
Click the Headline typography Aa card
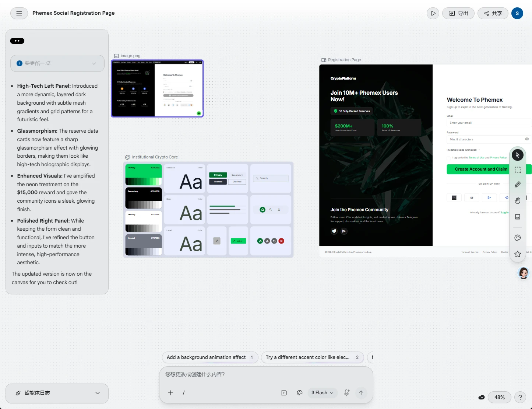(184, 179)
